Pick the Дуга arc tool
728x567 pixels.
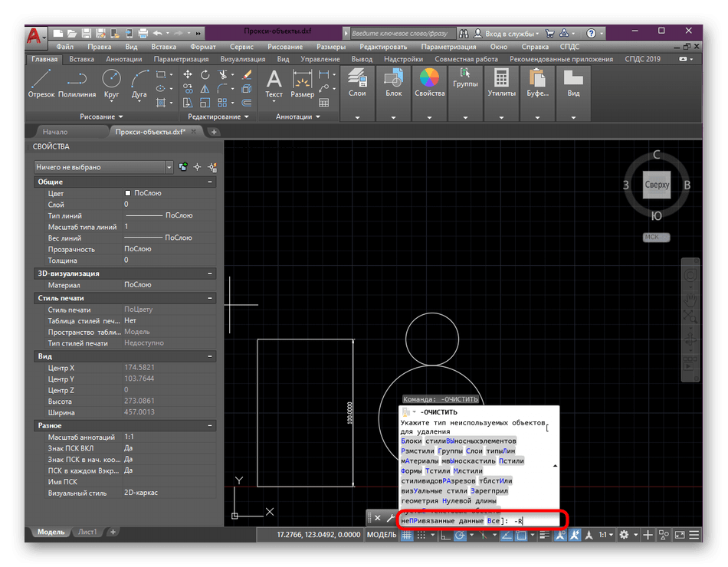(139, 83)
